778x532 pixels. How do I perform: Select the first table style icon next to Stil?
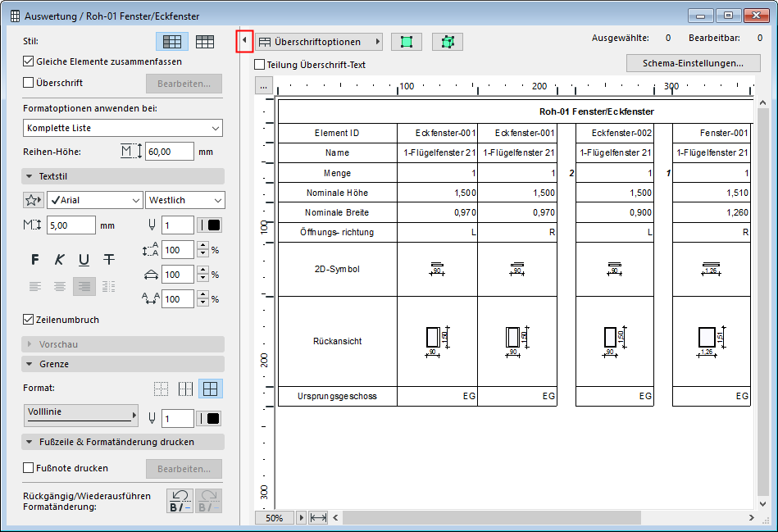pos(172,41)
